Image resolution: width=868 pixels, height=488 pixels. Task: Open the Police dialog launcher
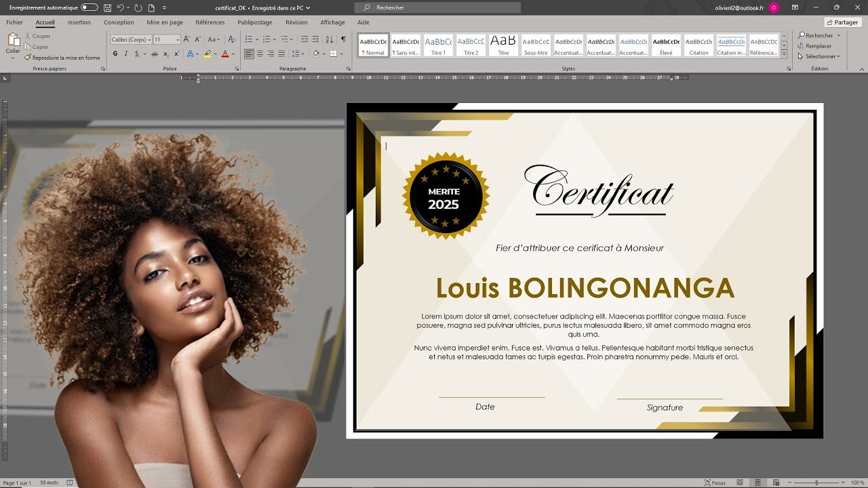[x=237, y=68]
